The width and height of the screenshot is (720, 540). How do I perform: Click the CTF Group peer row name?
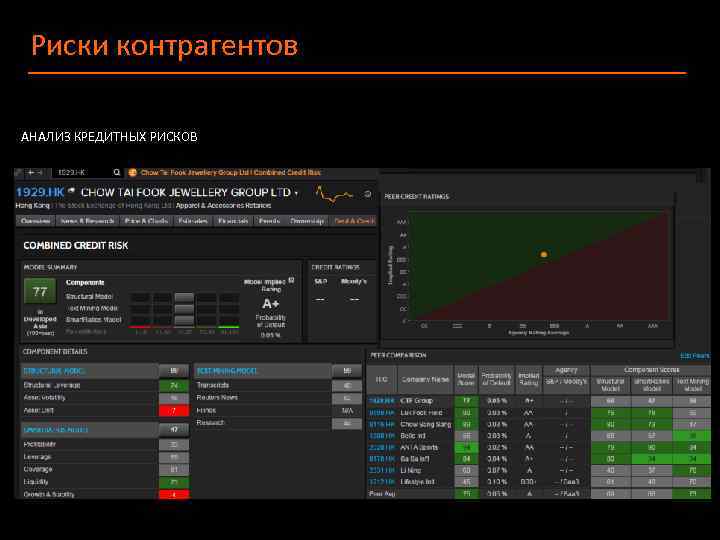[416, 401]
